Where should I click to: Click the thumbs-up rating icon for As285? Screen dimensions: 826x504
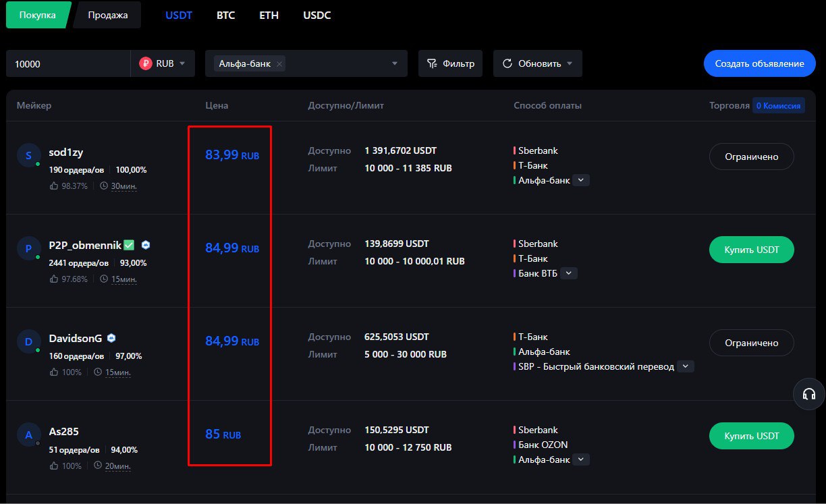54,466
